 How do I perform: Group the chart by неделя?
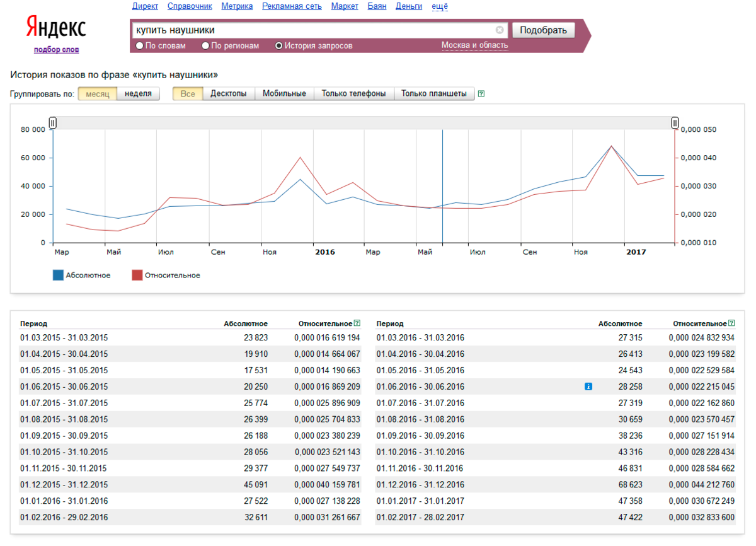coord(138,93)
